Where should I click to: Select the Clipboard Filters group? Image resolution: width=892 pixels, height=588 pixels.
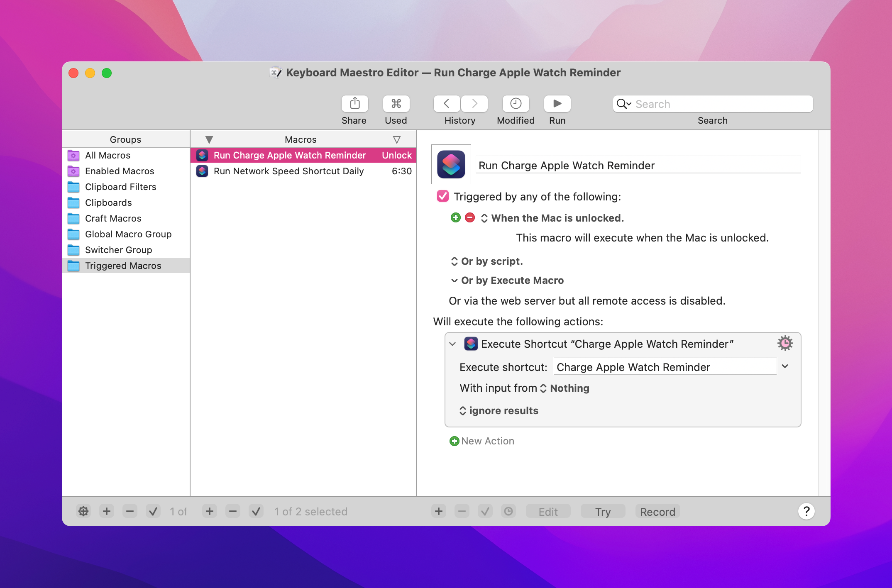click(x=126, y=187)
